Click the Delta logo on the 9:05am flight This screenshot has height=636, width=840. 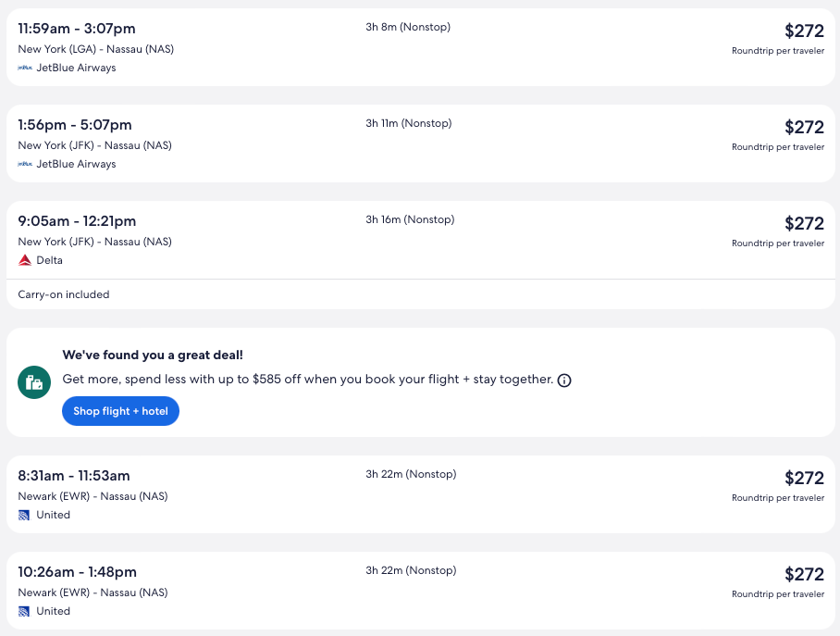click(25, 260)
